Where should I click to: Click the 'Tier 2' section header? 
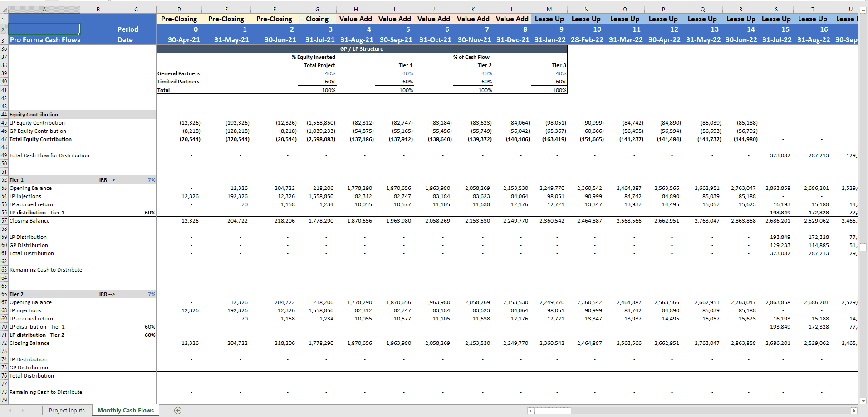click(x=16, y=294)
